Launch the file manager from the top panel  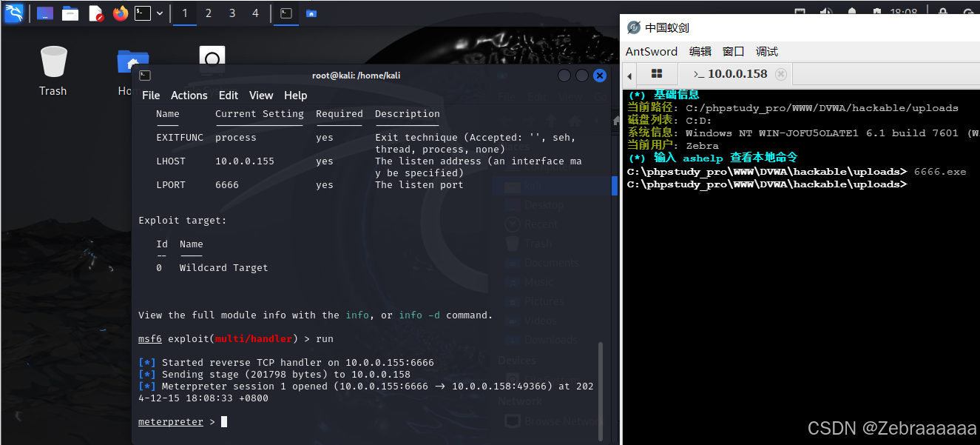coord(70,13)
